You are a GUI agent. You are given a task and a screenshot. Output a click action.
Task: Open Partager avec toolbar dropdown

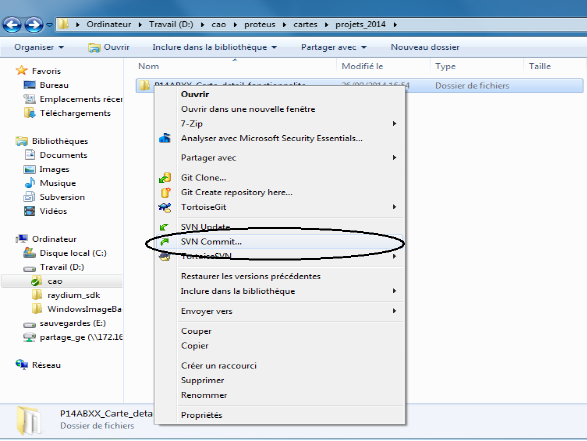tap(334, 47)
